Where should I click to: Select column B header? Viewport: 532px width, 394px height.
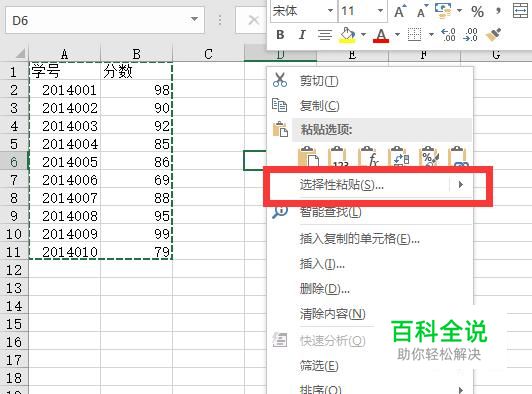[x=136, y=54]
